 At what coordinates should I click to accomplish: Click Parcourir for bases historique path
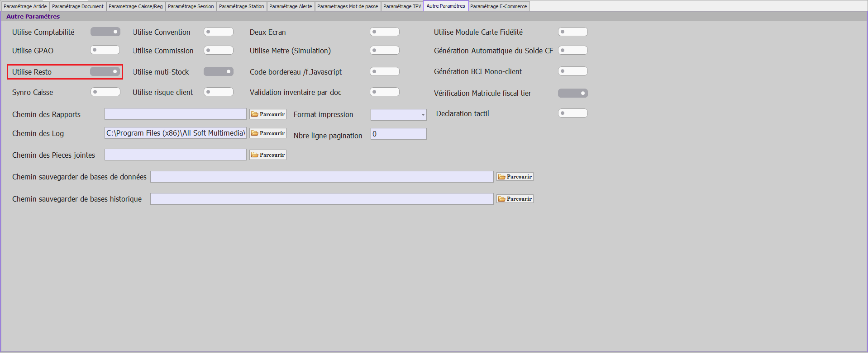(x=515, y=199)
